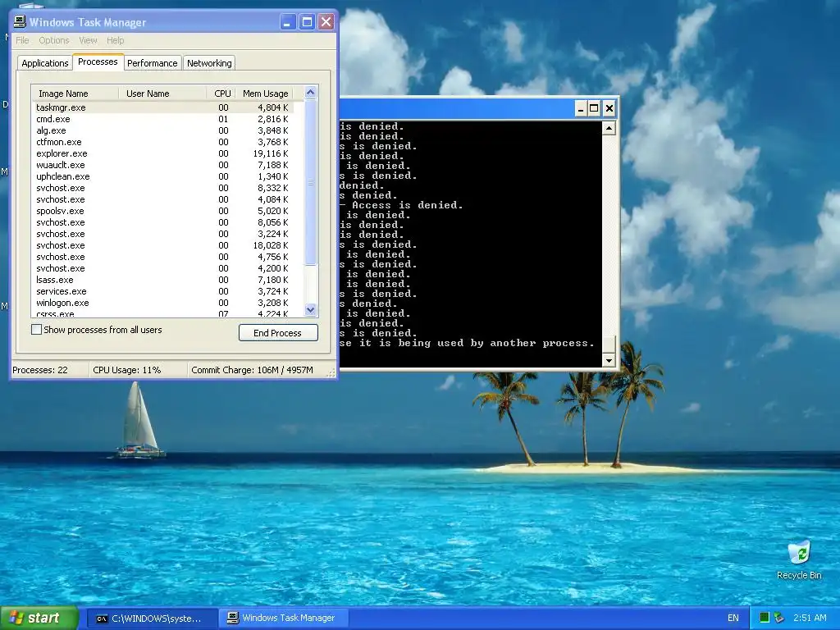Click the CPU Usage: 11% status text

click(127, 370)
